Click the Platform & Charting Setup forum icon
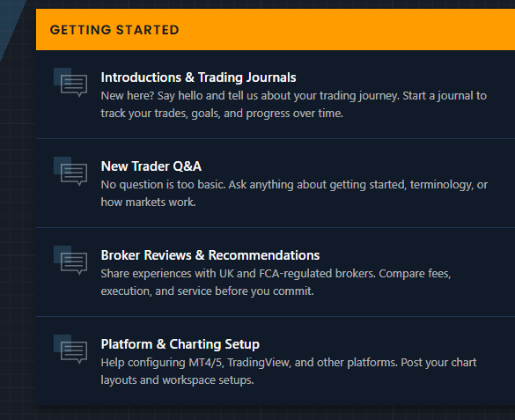This screenshot has width=515, height=420. tap(70, 350)
